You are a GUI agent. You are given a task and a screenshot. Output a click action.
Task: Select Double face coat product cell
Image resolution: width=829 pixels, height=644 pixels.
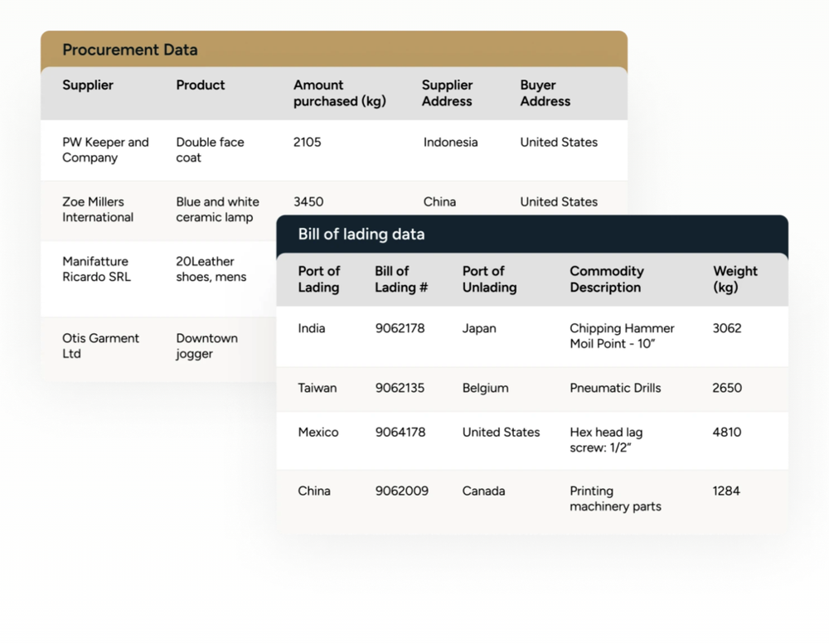[210, 150]
